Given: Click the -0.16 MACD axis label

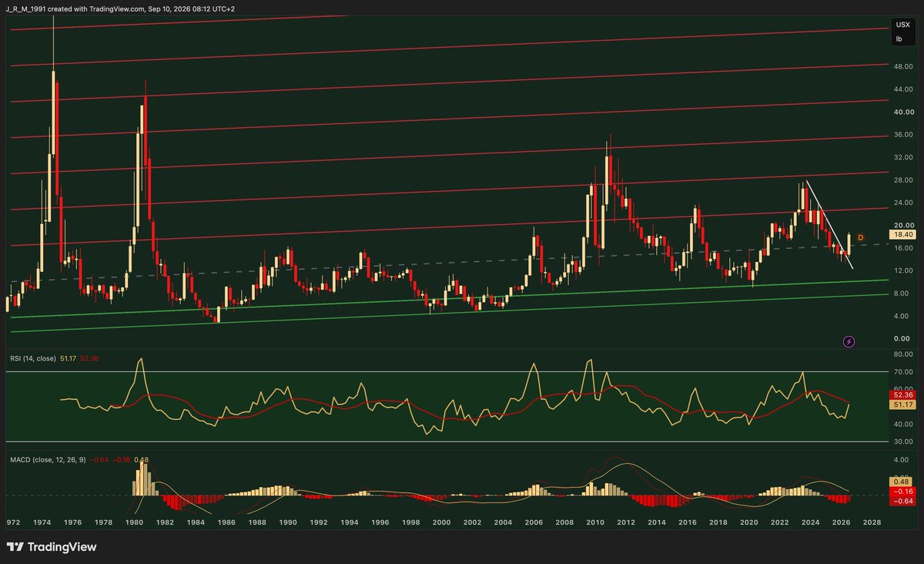Looking at the screenshot, I should pos(901,491).
